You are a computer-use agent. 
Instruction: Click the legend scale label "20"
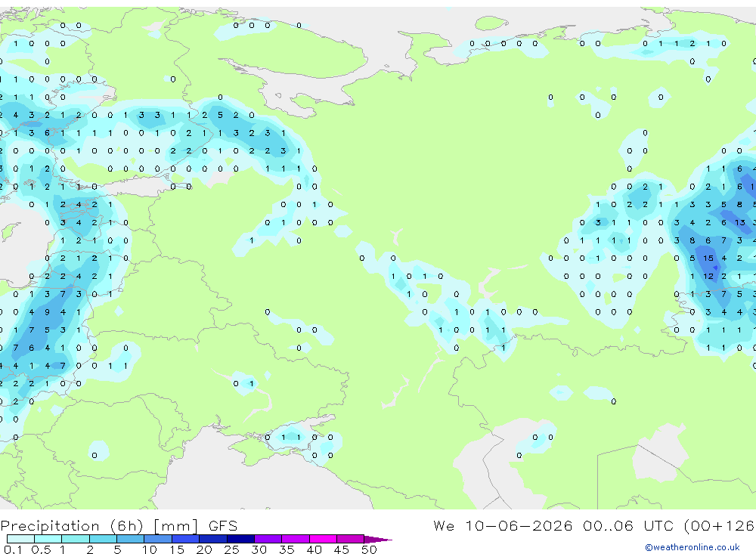[204, 549]
